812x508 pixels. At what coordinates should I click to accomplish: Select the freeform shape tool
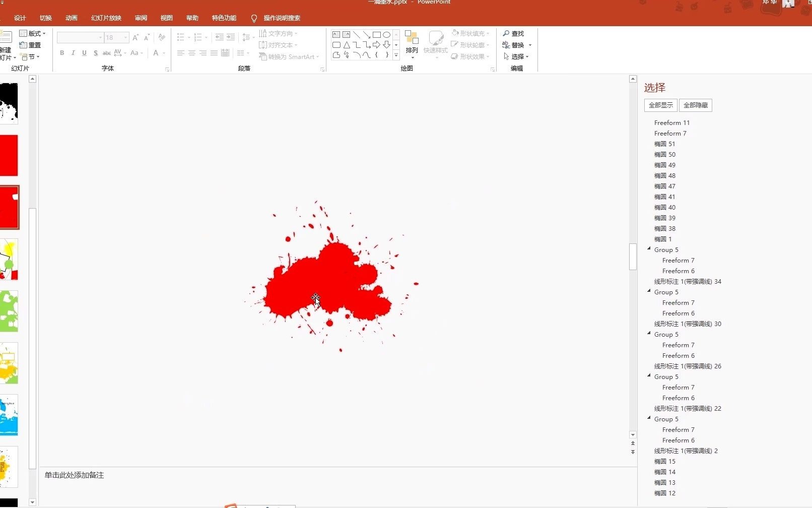pyautogui.click(x=336, y=55)
